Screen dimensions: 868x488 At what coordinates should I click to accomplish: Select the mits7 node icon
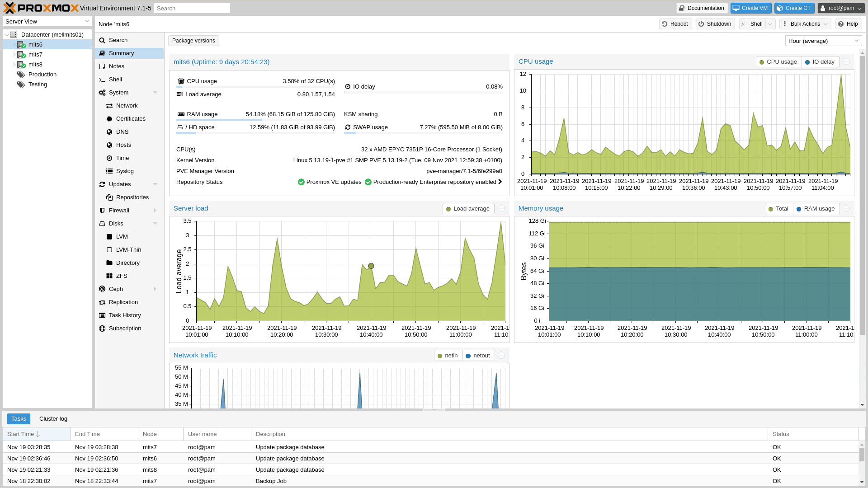21,55
